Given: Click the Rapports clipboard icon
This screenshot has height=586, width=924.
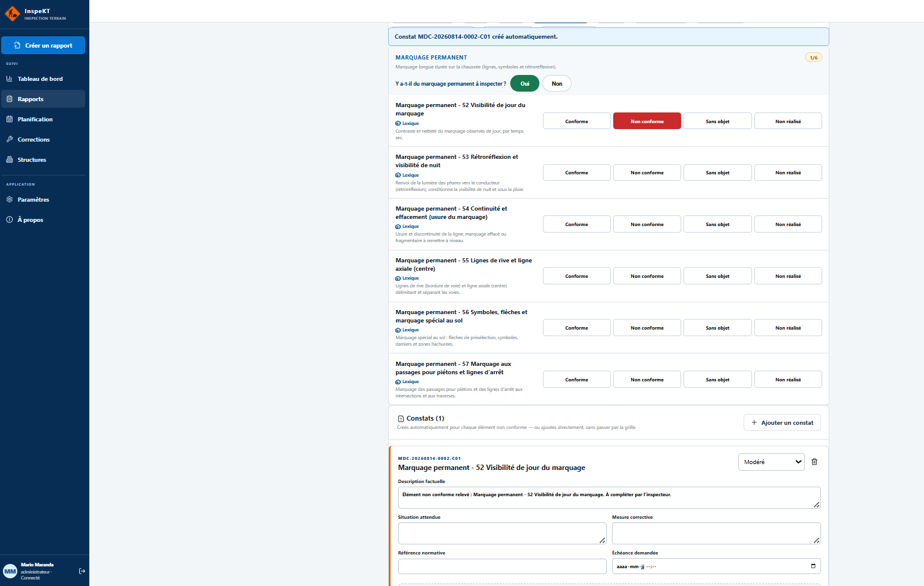Looking at the screenshot, I should click(x=10, y=99).
